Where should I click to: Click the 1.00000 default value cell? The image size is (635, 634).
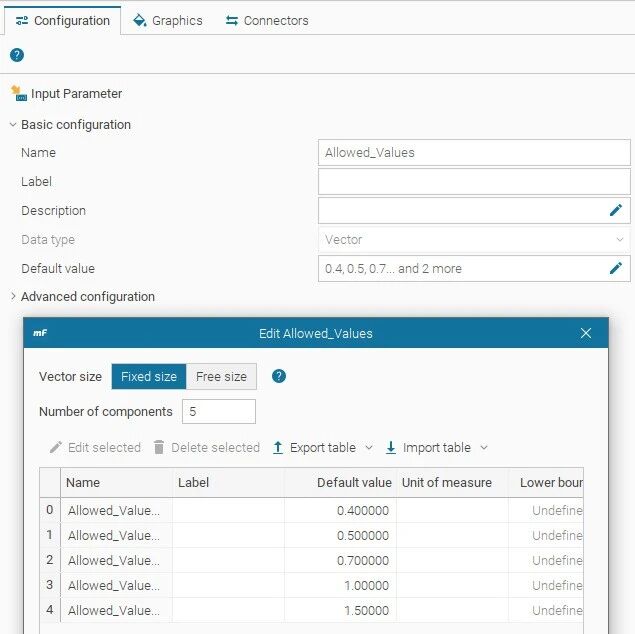click(x=340, y=585)
